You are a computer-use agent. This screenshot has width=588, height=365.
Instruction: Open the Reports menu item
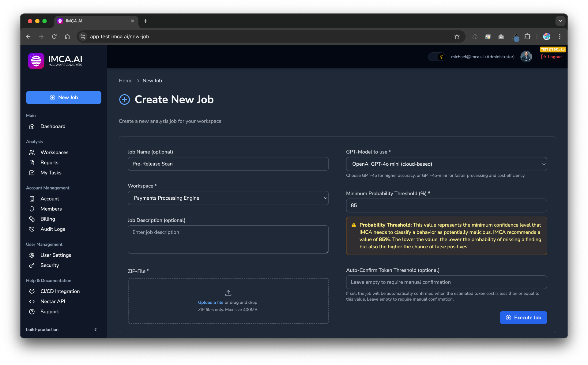click(49, 163)
